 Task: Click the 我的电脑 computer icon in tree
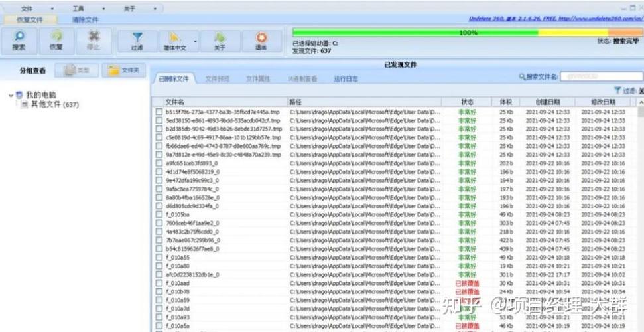(19, 95)
